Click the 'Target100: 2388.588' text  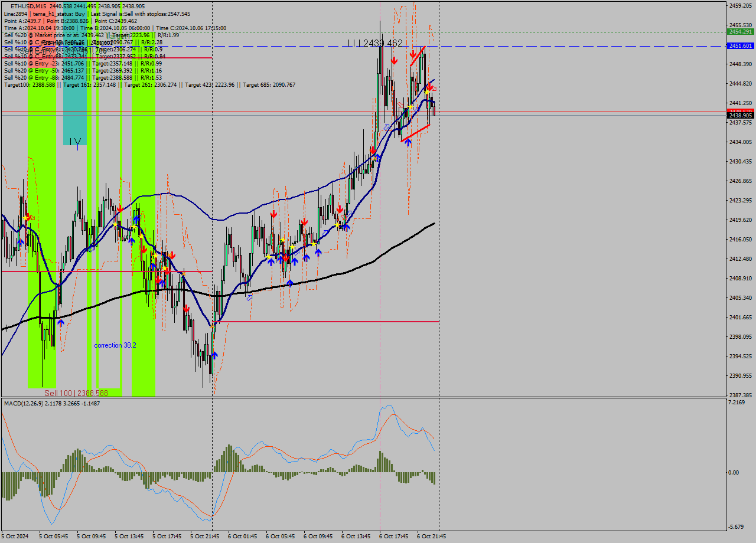click(30, 84)
